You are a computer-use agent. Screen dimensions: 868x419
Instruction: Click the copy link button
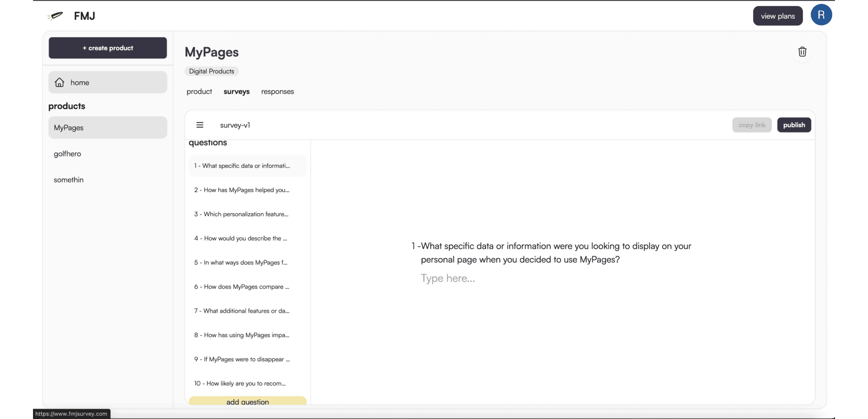pos(751,125)
